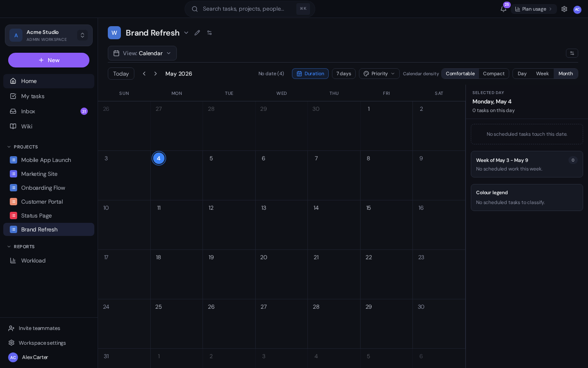Select the highlighted May 4 date
Screen dimensions: 588x368
[159, 158]
